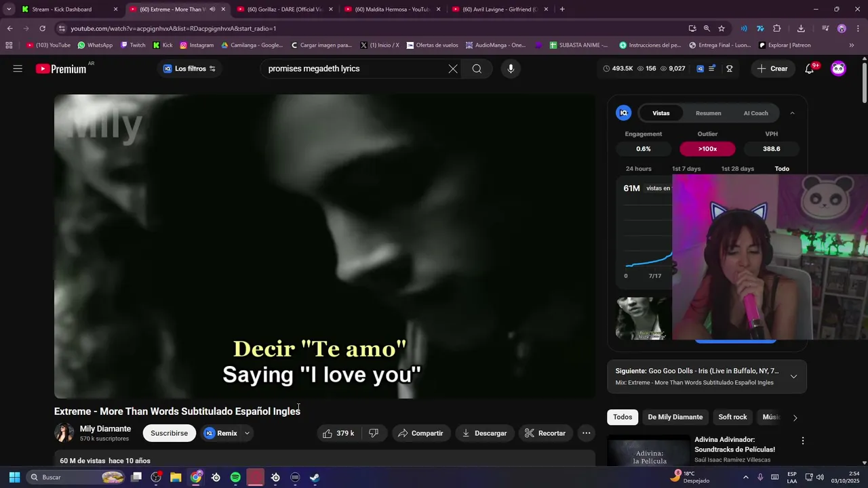Viewport: 868px width, 488px height.
Task: Bookmark this page with the star icon
Action: click(722, 28)
